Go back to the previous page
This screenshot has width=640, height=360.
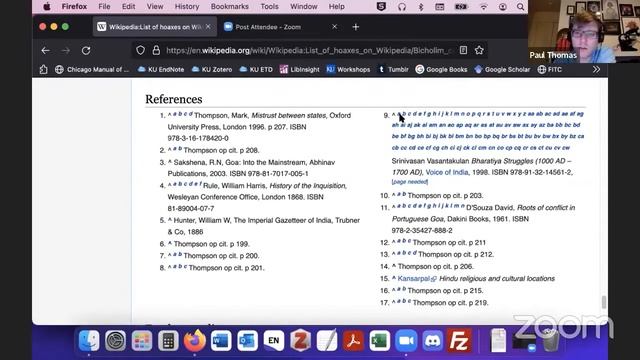coord(45,51)
